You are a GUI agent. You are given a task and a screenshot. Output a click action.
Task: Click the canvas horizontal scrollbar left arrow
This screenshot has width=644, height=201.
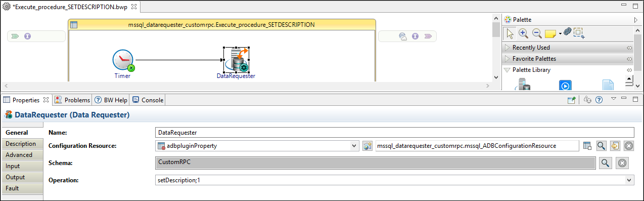6,86
